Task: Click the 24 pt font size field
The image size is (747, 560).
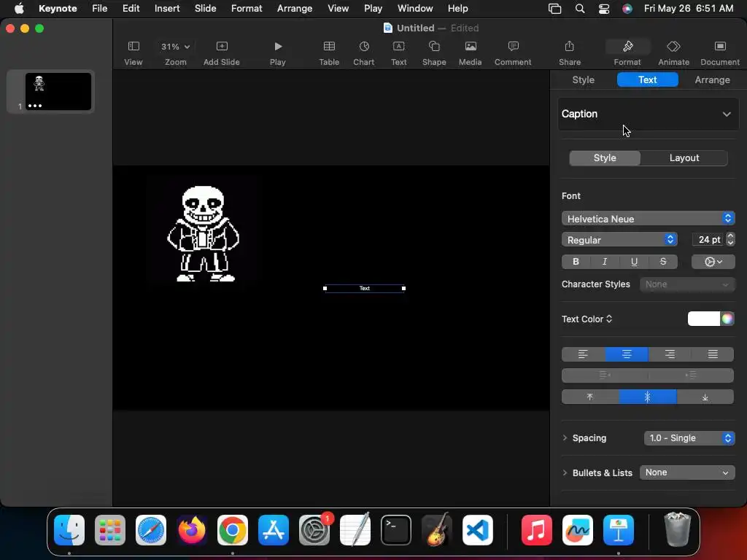Action: coord(708,239)
